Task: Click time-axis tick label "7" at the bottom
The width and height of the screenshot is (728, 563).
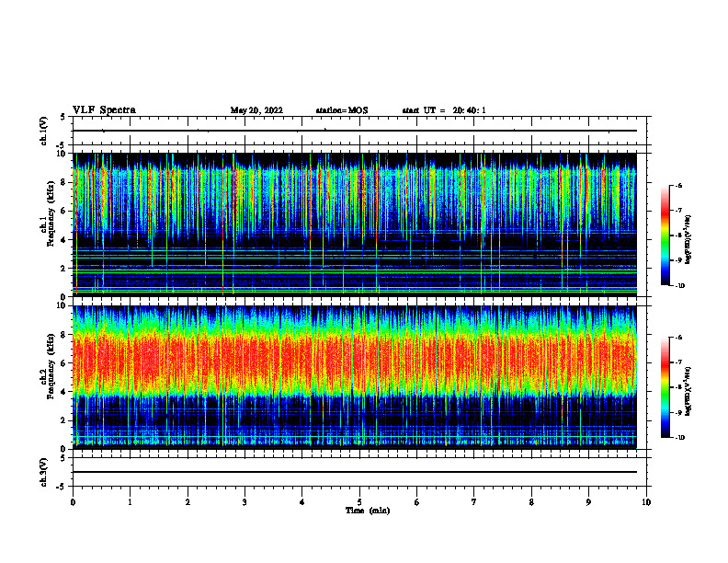Action: point(474,502)
